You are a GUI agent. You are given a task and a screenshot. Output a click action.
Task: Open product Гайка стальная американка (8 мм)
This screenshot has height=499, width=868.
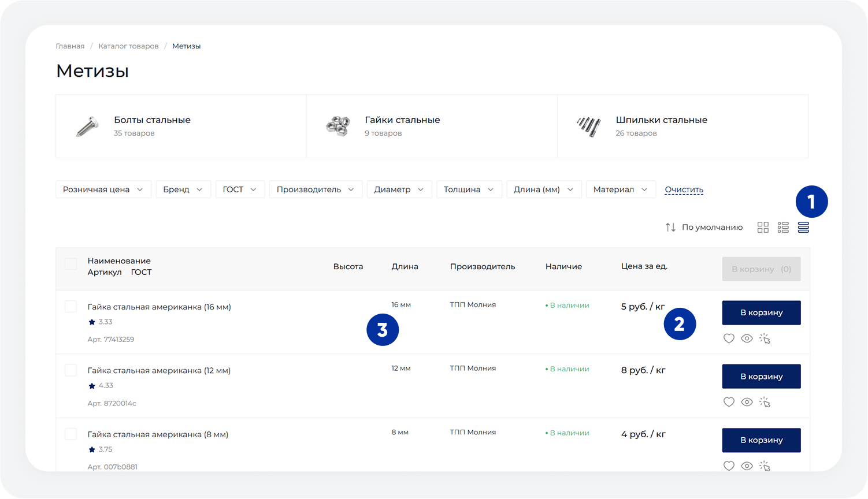158,434
